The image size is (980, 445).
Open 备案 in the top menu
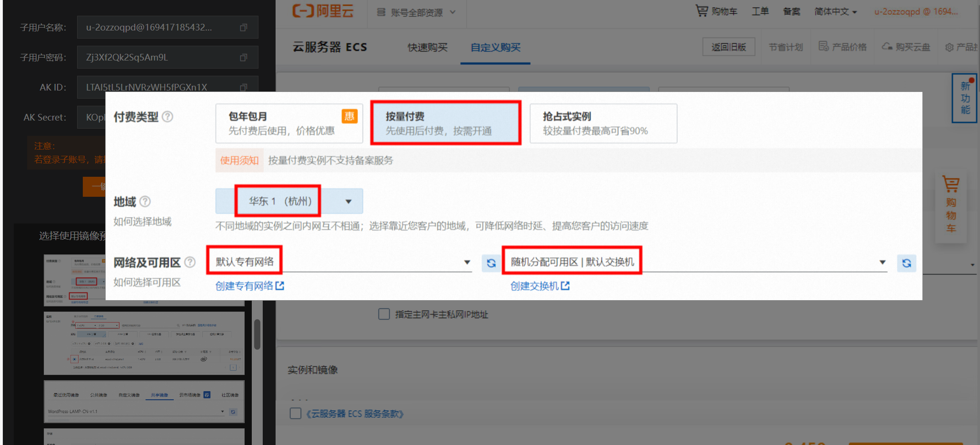click(x=792, y=11)
